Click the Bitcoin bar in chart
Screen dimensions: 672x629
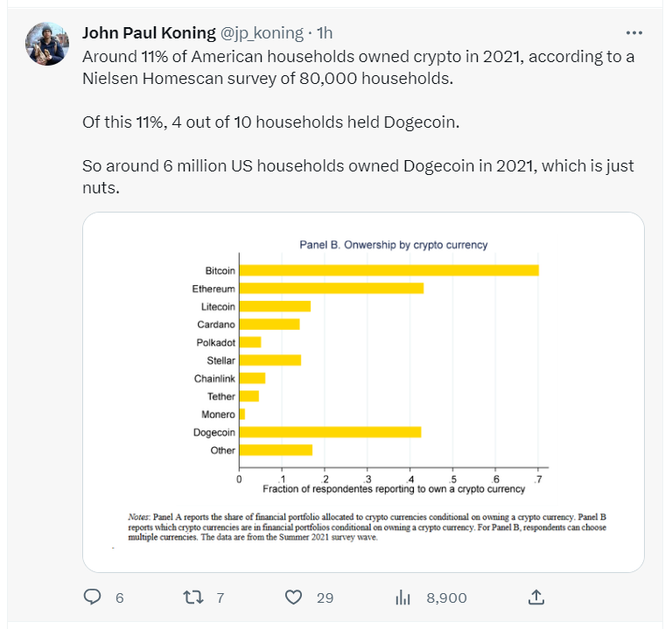point(388,270)
